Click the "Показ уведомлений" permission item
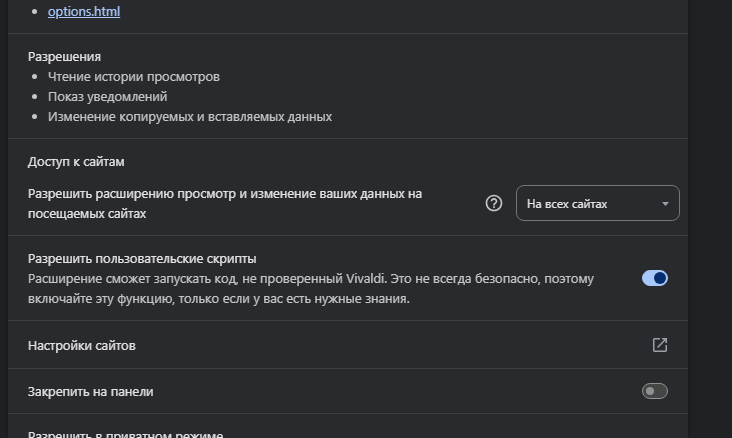Viewport: 732px width, 438px height. click(x=108, y=97)
